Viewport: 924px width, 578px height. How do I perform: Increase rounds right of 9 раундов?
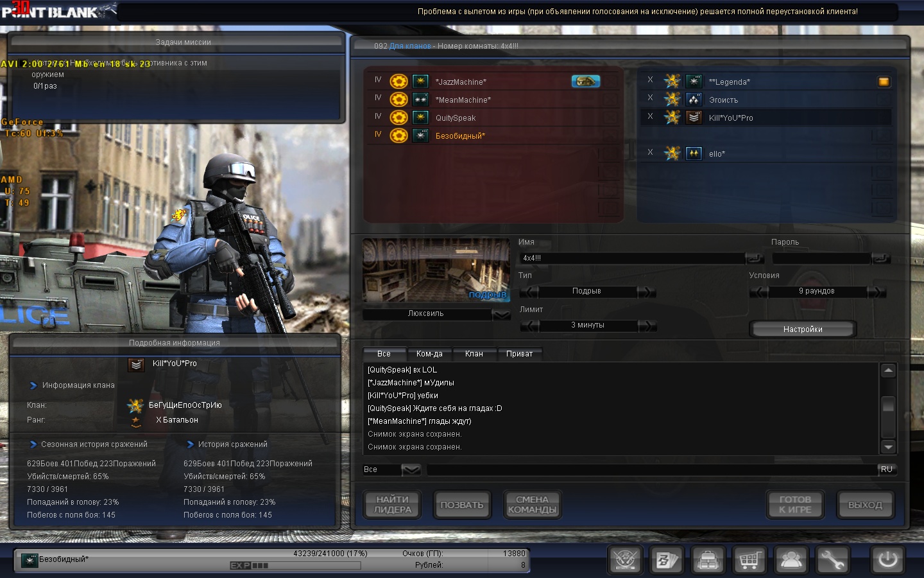[x=877, y=292]
